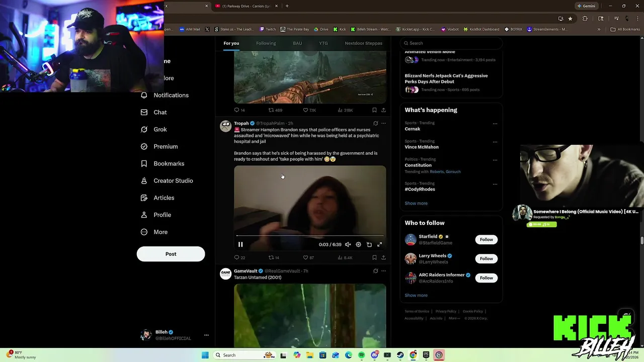Viewport: 644px width, 362px height.
Task: Reply to the top post with 14 replies
Action: 239,110
